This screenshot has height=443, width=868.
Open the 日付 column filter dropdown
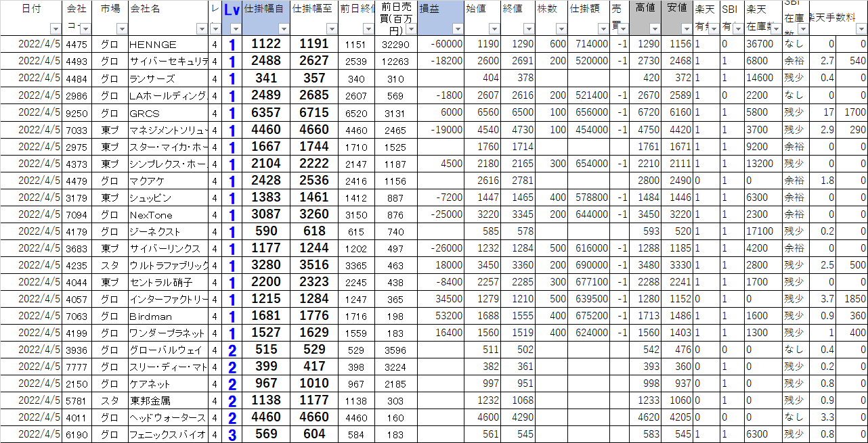pos(56,29)
